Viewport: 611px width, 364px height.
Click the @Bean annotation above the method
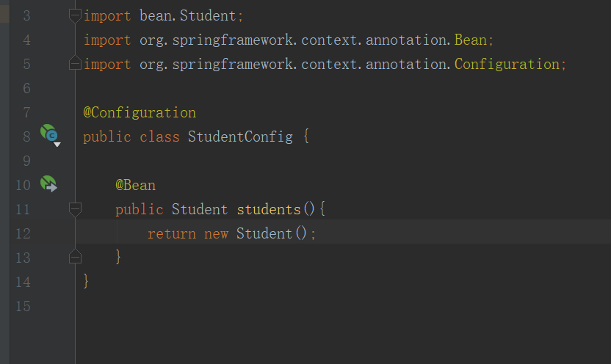point(135,185)
